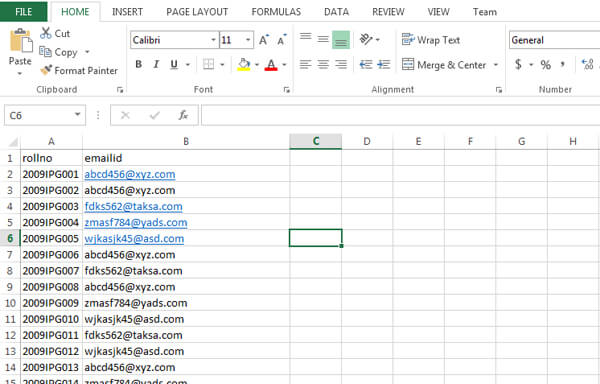Open the Calibri font name dropdown
The width and height of the screenshot is (600, 384).
click(213, 40)
